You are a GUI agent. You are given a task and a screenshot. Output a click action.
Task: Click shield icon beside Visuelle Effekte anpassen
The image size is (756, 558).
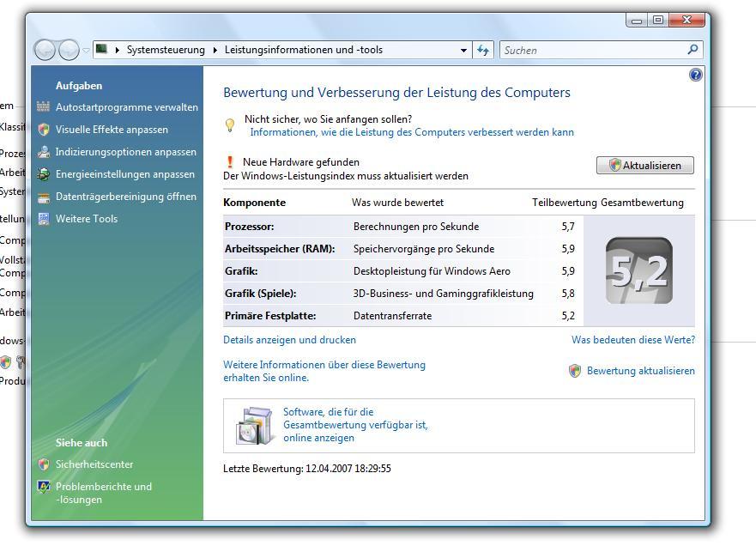tap(44, 130)
